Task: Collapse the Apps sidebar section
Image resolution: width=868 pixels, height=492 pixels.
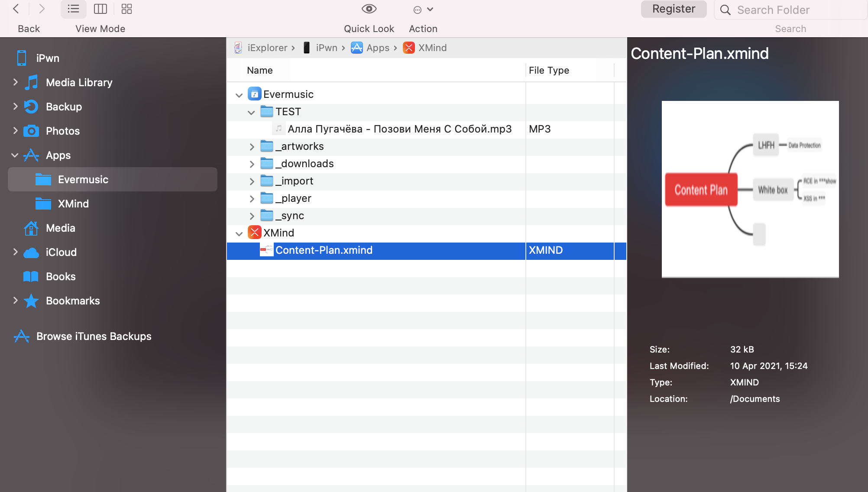Action: click(x=15, y=155)
